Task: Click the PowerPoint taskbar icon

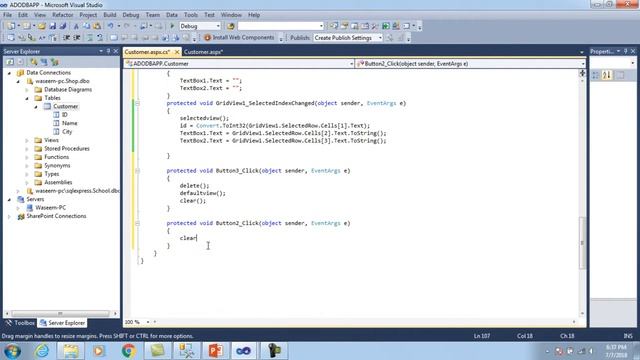Action: tap(215, 351)
